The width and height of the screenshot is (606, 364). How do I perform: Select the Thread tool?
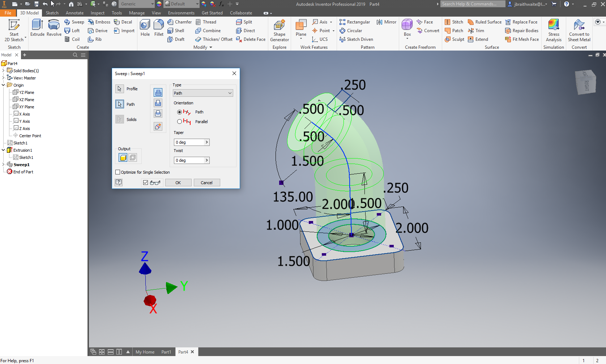point(206,22)
